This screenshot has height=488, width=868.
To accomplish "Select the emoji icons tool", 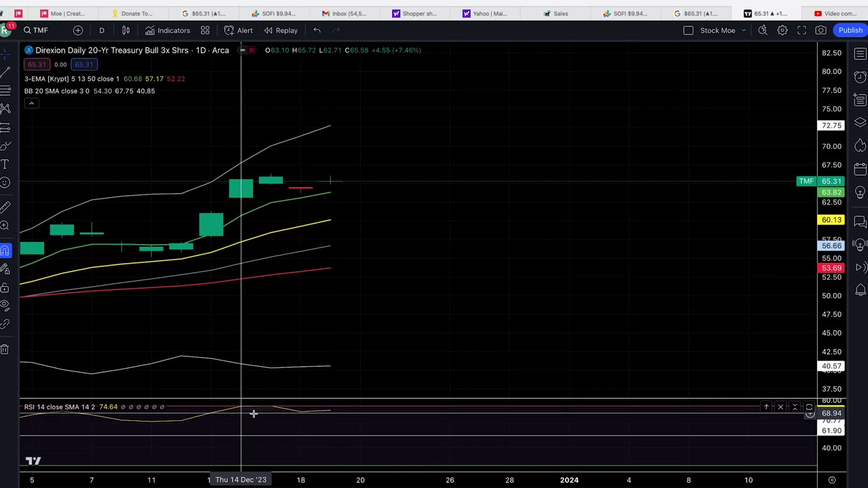I will click(5, 182).
